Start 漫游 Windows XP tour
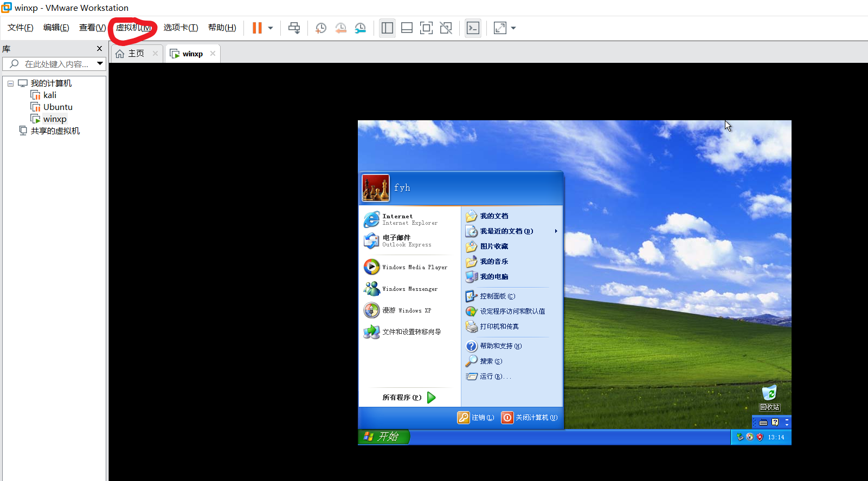The height and width of the screenshot is (481, 868). (409, 310)
